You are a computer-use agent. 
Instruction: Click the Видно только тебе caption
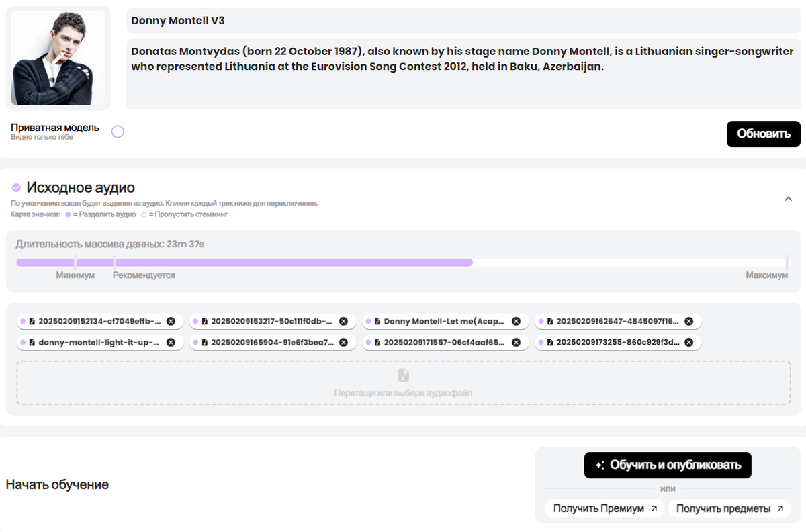pyautogui.click(x=42, y=137)
